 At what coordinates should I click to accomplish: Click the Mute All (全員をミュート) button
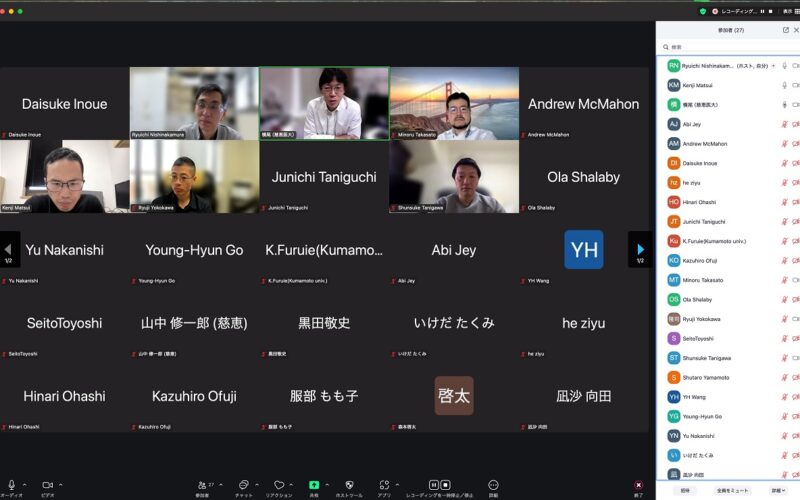(732, 491)
